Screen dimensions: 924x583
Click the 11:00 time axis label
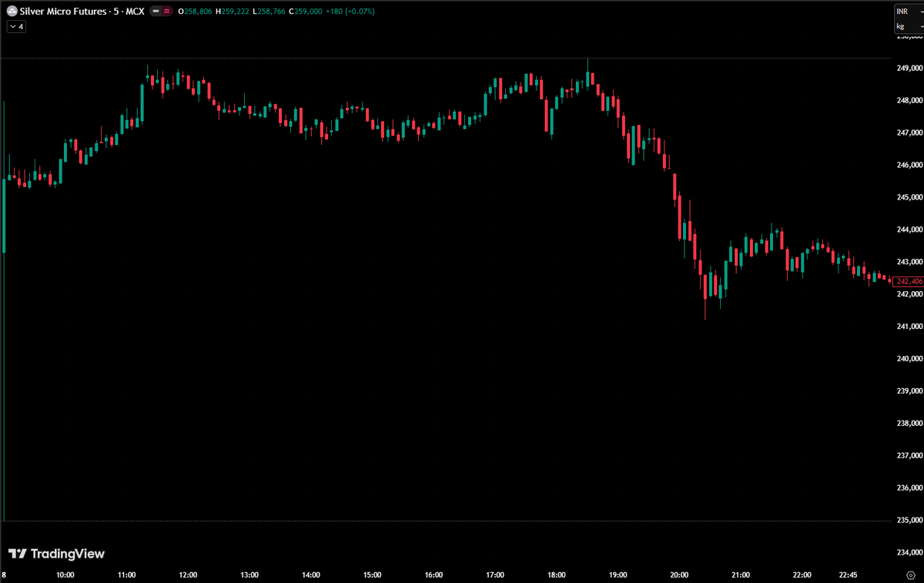click(x=127, y=575)
